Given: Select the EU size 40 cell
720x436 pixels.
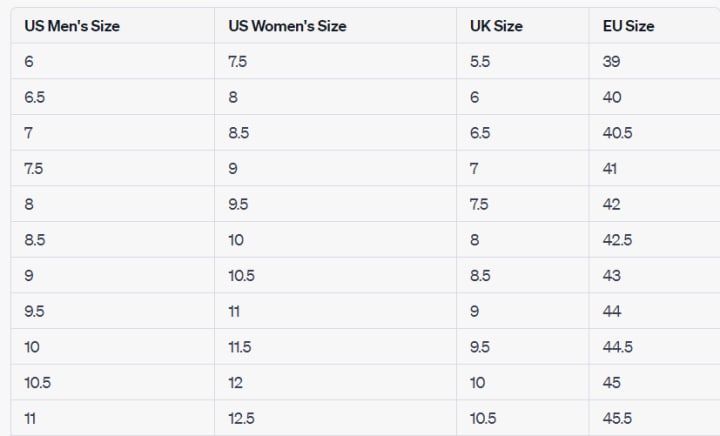Looking at the screenshot, I should point(612,97).
